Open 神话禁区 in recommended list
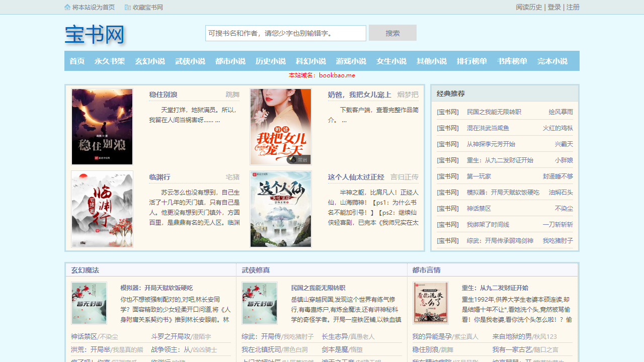This screenshot has height=362, width=644. (479, 208)
